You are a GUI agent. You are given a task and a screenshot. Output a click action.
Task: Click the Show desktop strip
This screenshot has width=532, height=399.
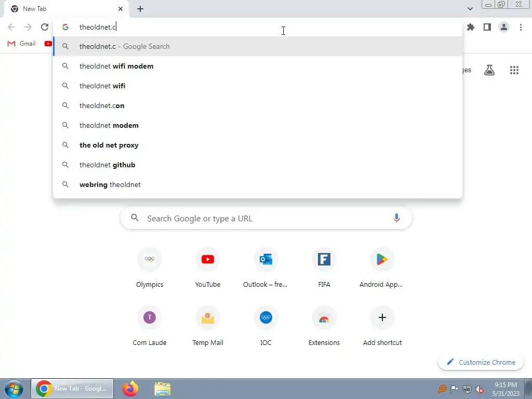click(528, 389)
